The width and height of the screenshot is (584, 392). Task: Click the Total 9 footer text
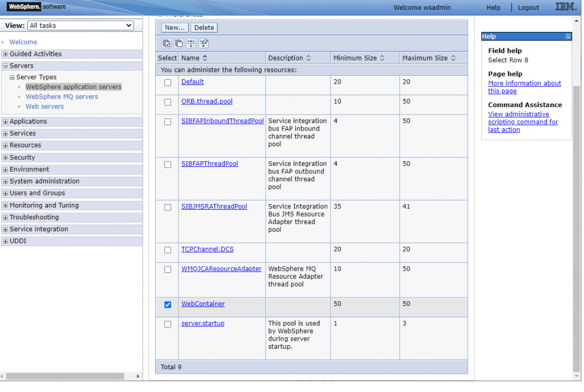point(171,367)
